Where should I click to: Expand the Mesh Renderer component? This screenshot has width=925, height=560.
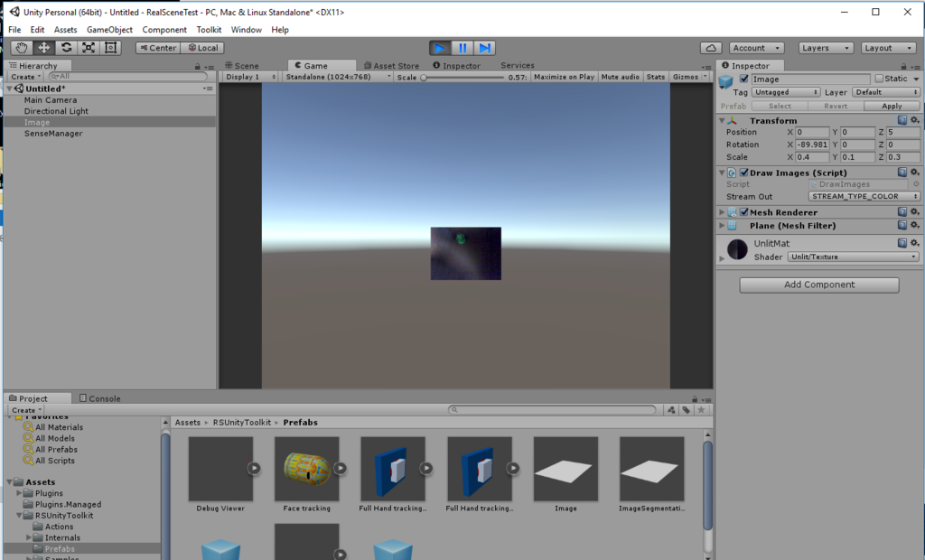tap(722, 212)
